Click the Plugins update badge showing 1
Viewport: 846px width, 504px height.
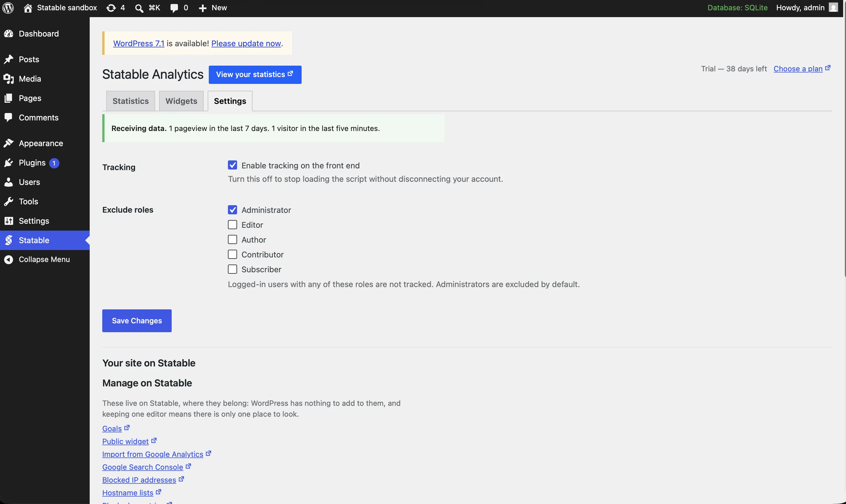pyautogui.click(x=54, y=163)
